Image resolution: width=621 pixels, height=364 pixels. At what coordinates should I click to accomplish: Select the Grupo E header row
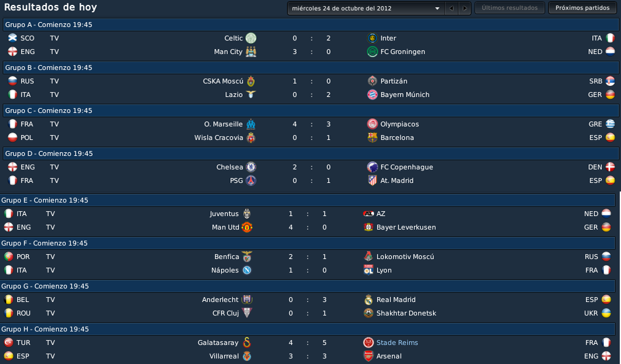click(x=307, y=200)
